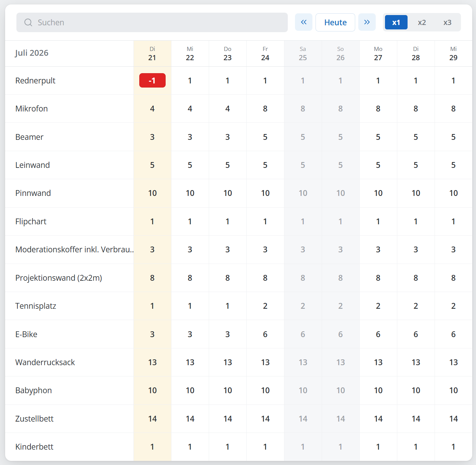The height and width of the screenshot is (465, 476).
Task: Open the Moderationskoffer inkl. Verbrau.. item
Action: pyautogui.click(x=74, y=250)
